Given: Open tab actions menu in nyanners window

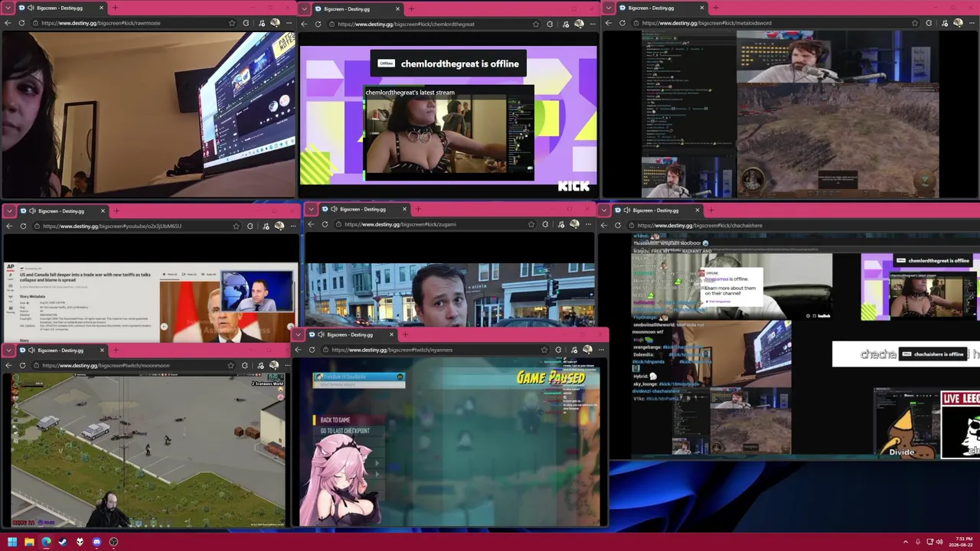Looking at the screenshot, I should click(x=298, y=334).
